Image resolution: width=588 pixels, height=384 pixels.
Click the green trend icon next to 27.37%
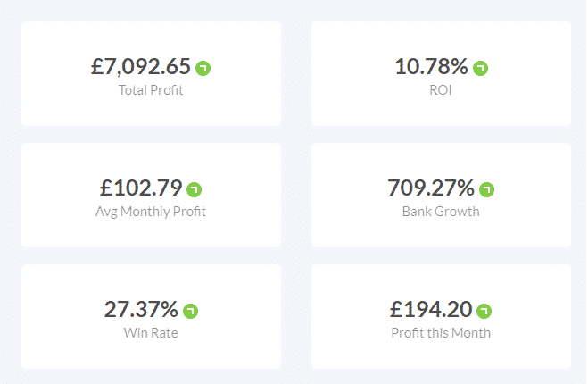(191, 311)
